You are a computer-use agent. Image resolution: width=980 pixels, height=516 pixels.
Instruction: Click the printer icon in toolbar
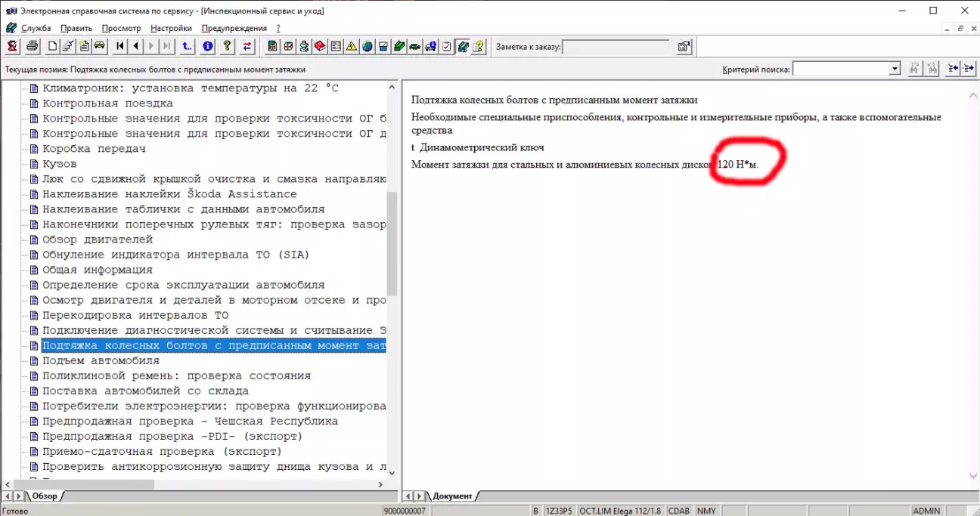(32, 46)
